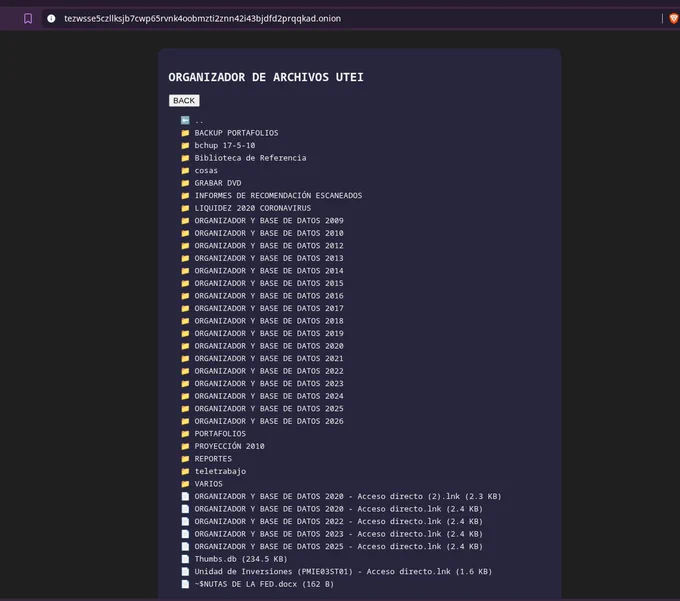The image size is (680, 601).
Task: Open the cosas folder
Action: 206,170
